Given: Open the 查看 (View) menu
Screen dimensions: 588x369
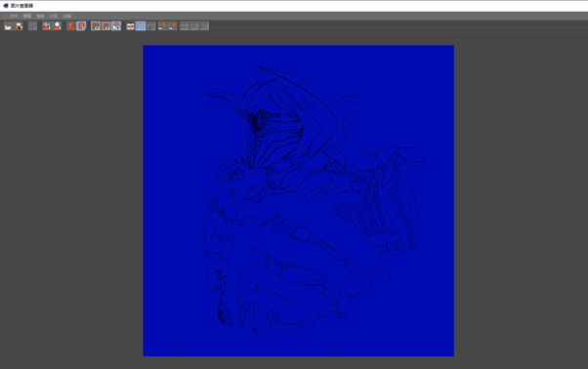Looking at the screenshot, I should click(40, 17).
